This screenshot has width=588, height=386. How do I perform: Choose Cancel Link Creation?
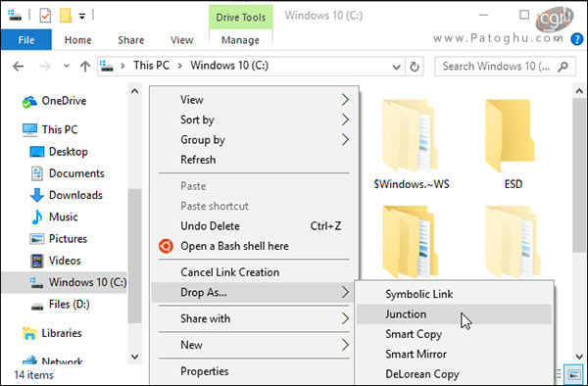tap(255, 272)
